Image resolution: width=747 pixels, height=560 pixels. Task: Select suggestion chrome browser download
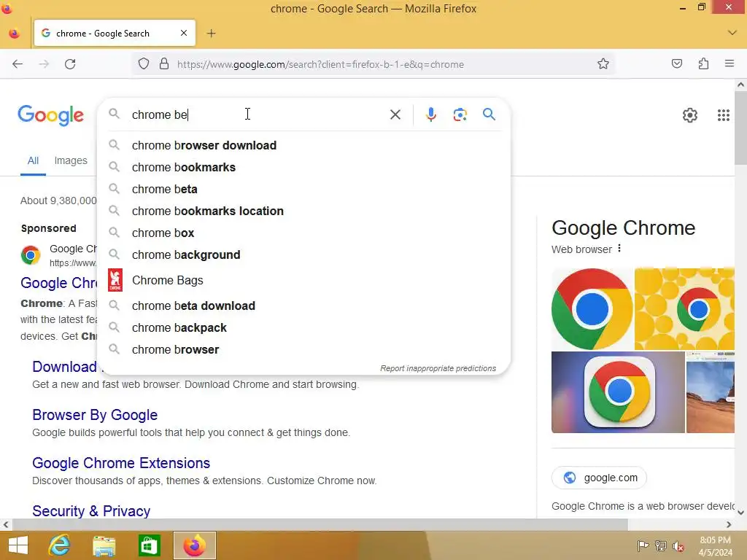tap(304, 145)
